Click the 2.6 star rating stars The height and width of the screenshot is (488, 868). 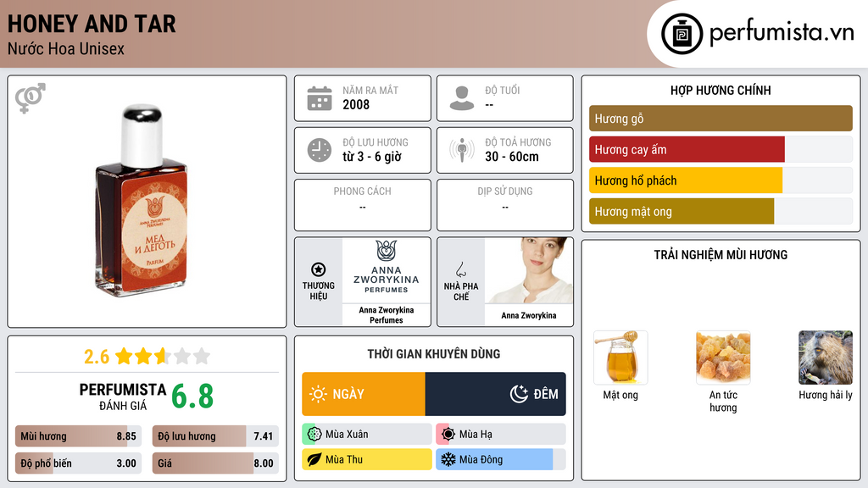pos(163,356)
